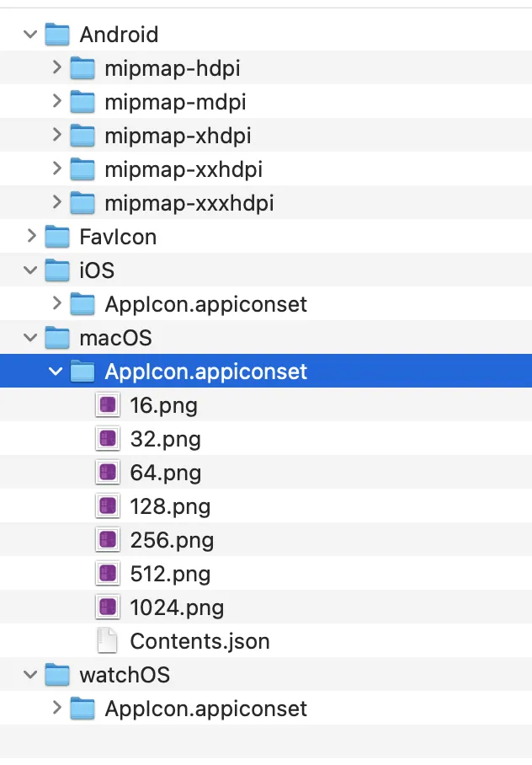Collapse the Android folder
This screenshot has height=765, width=532.
tap(31, 35)
